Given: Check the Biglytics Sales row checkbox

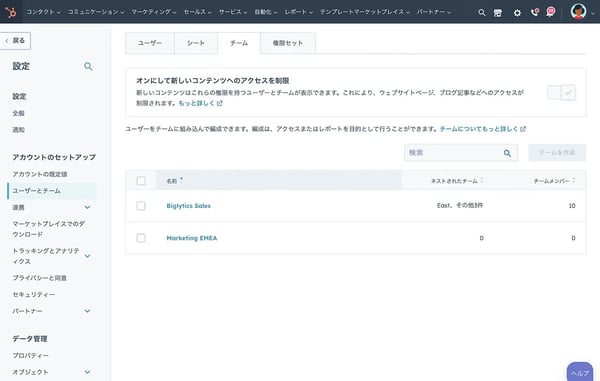Looking at the screenshot, I should click(141, 206).
